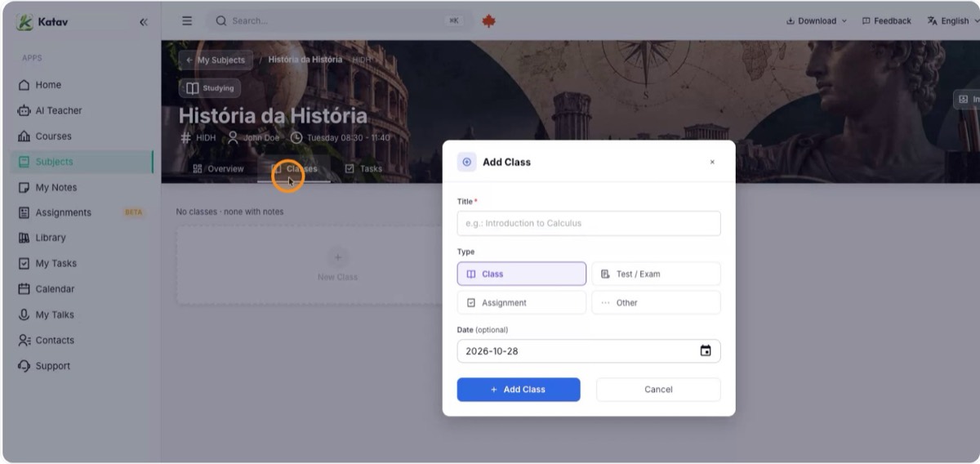Open the Download dropdown
This screenshot has height=464, width=980.
pyautogui.click(x=816, y=21)
